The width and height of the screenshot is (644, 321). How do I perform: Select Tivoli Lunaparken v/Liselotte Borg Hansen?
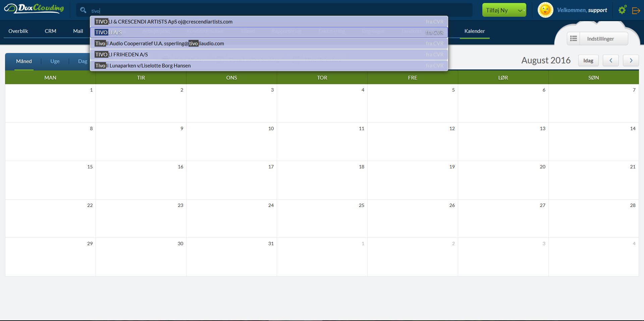pyautogui.click(x=269, y=65)
